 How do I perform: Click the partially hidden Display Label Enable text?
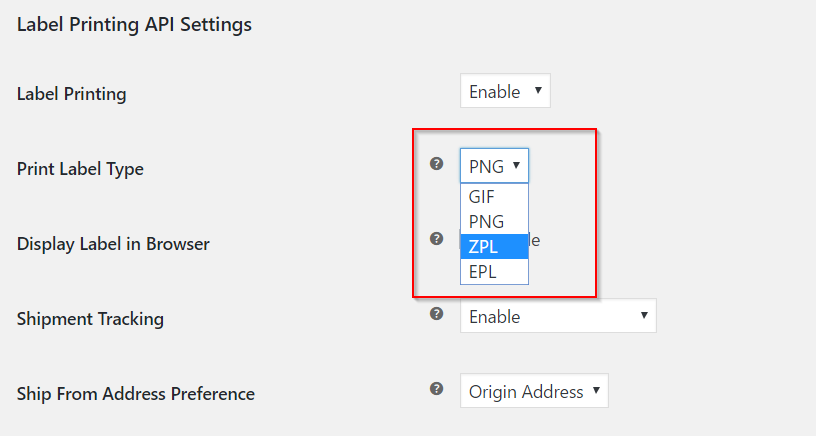535,241
